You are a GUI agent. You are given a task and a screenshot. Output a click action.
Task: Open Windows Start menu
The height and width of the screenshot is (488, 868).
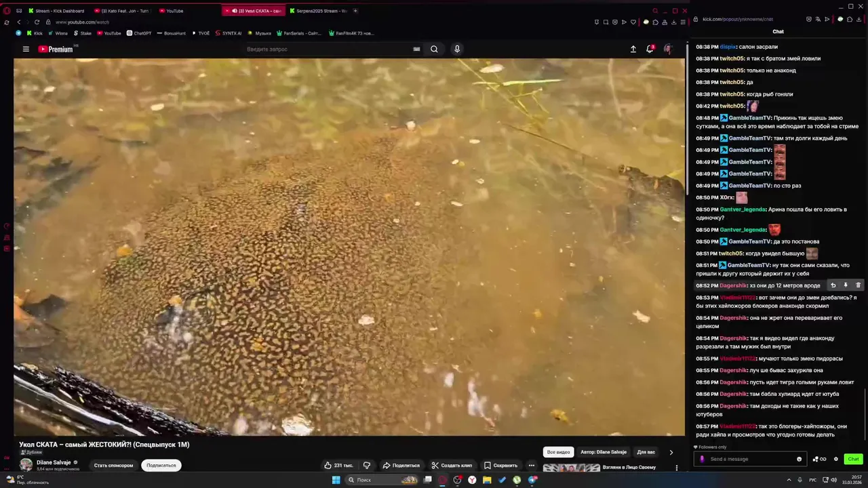[336, 480]
